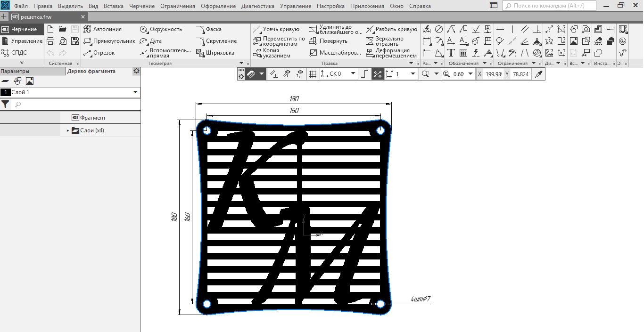The width and height of the screenshot is (644, 332).
Task: Expand the Слои (x4) tree node
Action: coord(68,130)
